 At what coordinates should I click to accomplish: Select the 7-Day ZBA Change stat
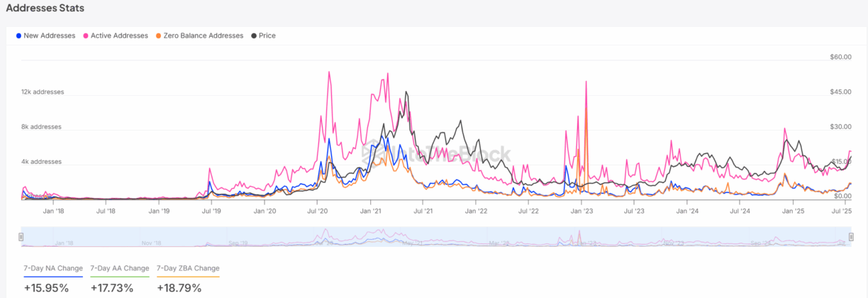(x=188, y=268)
